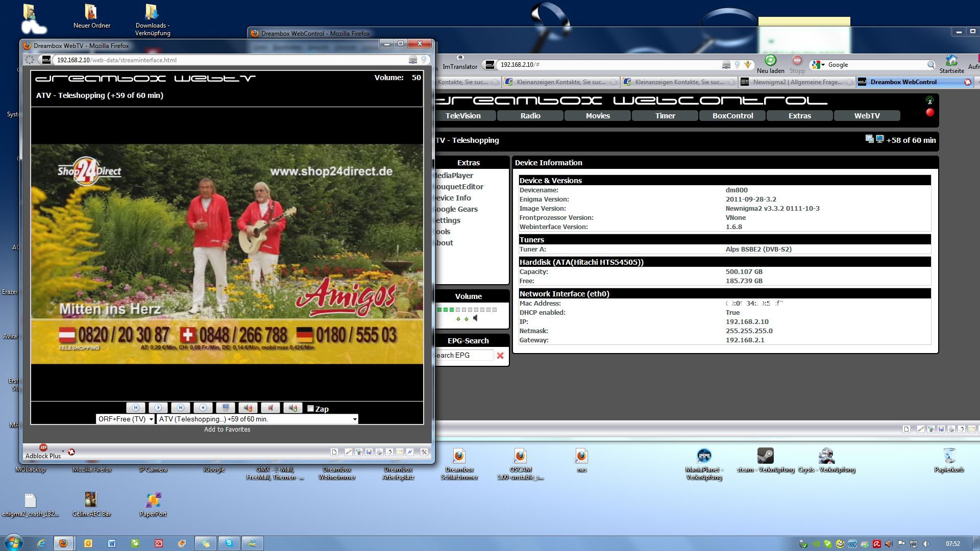Open PaperPort desktop icon
The height and width of the screenshot is (551, 980).
pyautogui.click(x=153, y=505)
